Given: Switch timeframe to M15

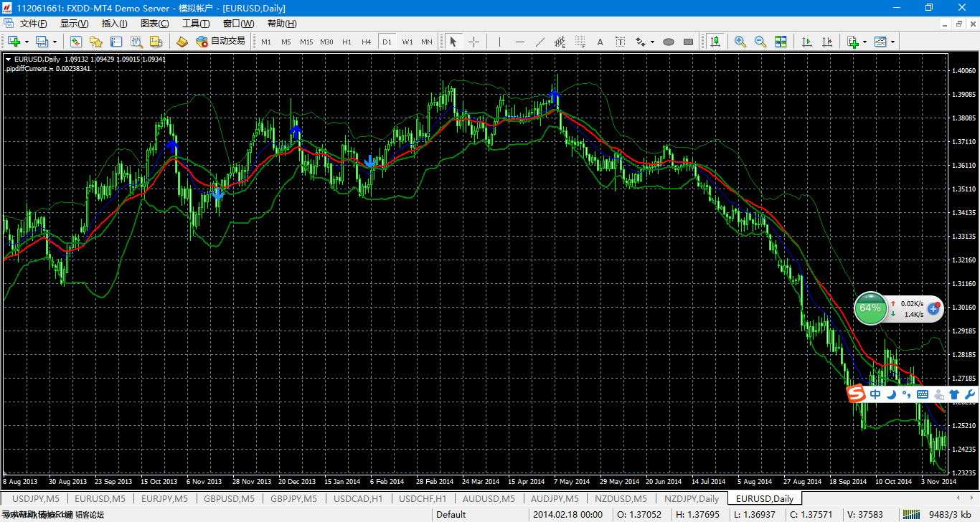Looking at the screenshot, I should coord(306,42).
